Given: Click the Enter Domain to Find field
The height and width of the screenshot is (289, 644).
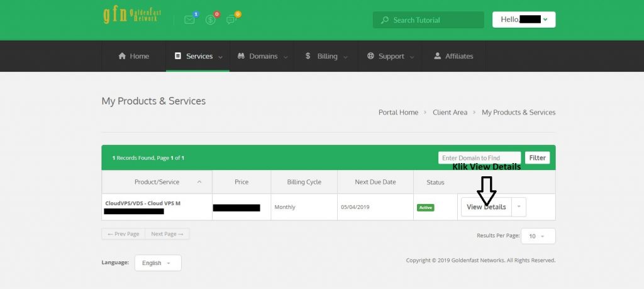Looking at the screenshot, I should 479,158.
